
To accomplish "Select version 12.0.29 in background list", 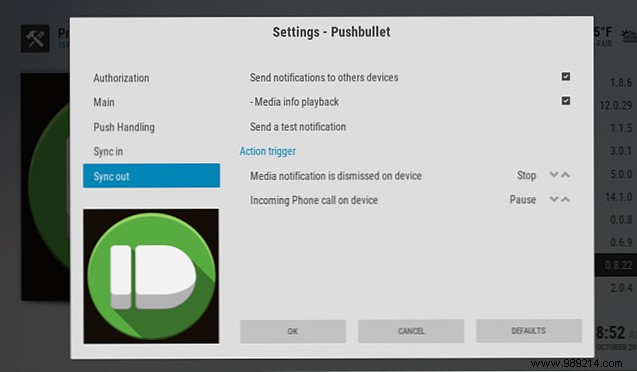I will click(616, 106).
